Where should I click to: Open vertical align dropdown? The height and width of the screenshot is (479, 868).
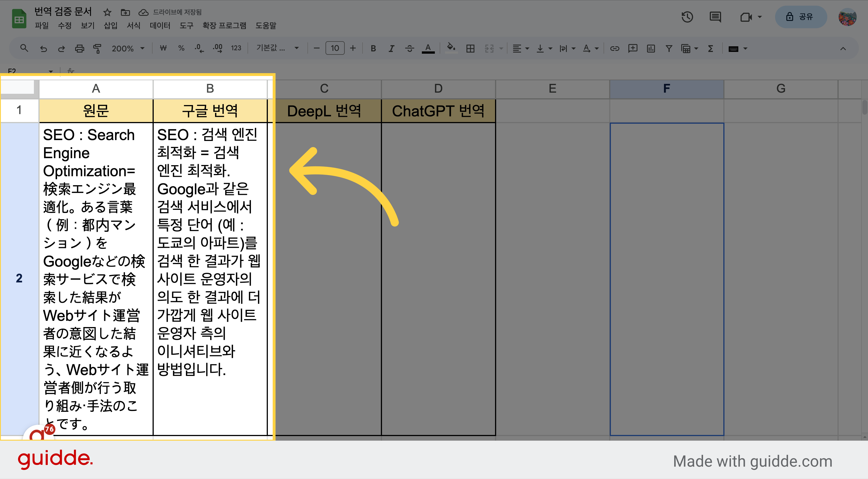point(544,49)
